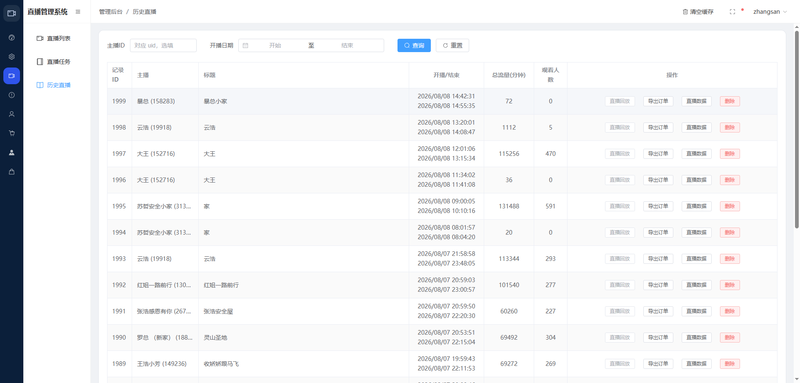Click the 总流量(分钟) column header
Screen dimensions: 800x383
click(x=509, y=75)
